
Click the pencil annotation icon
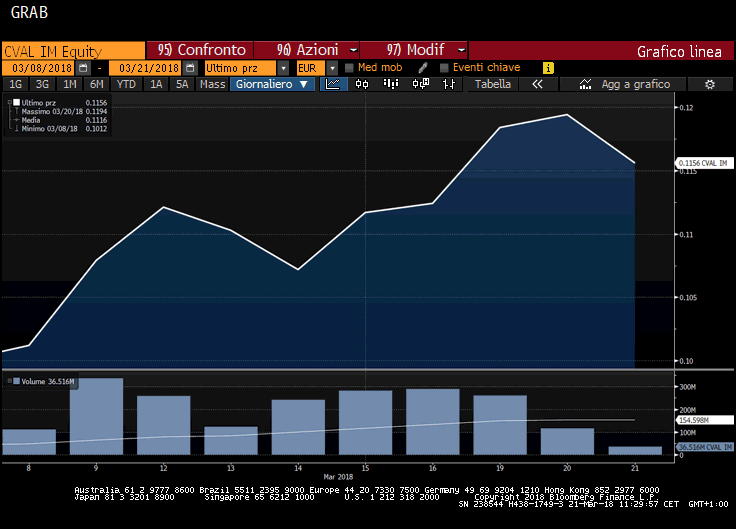(422, 68)
